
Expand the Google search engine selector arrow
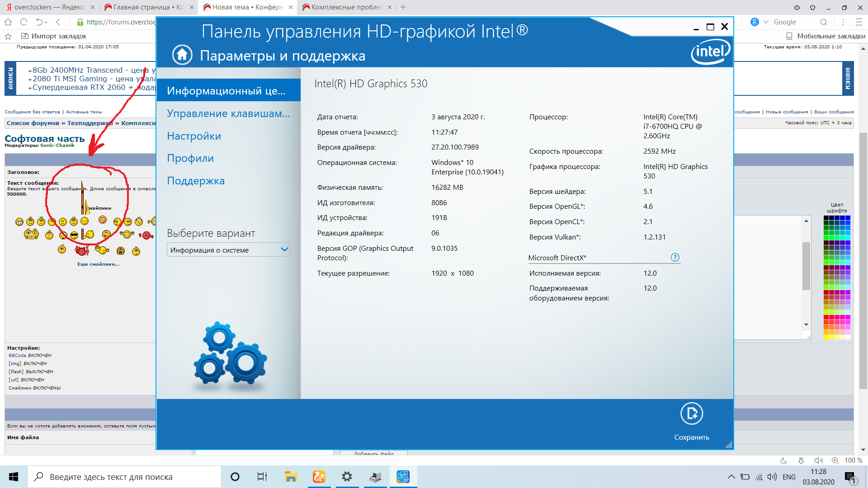pyautogui.click(x=766, y=22)
